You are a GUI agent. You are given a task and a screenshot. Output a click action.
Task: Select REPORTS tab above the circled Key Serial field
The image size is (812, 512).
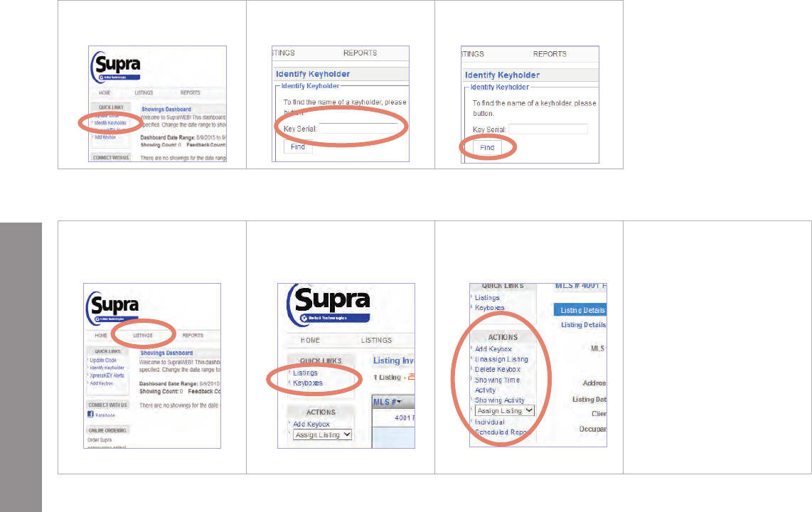[360, 53]
